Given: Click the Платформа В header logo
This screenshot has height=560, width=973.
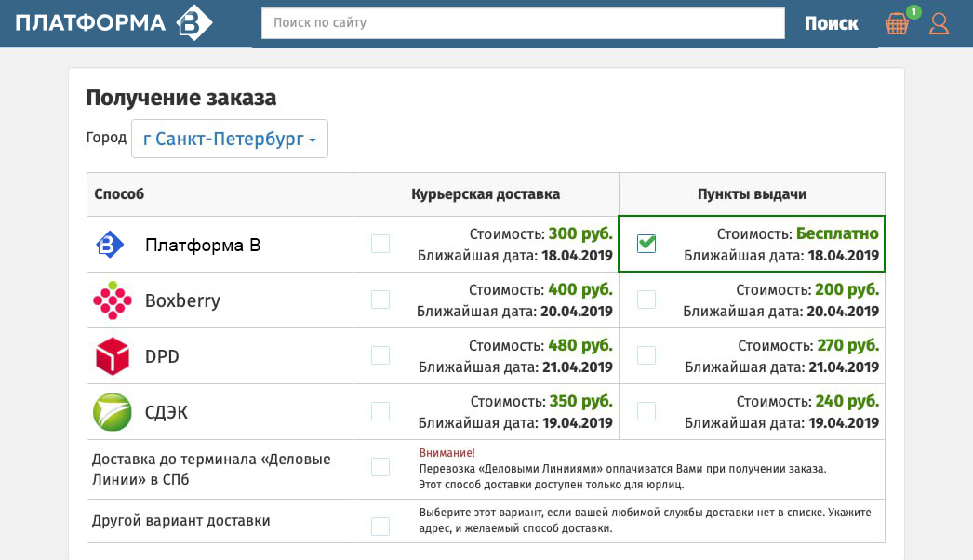Looking at the screenshot, I should 113,22.
